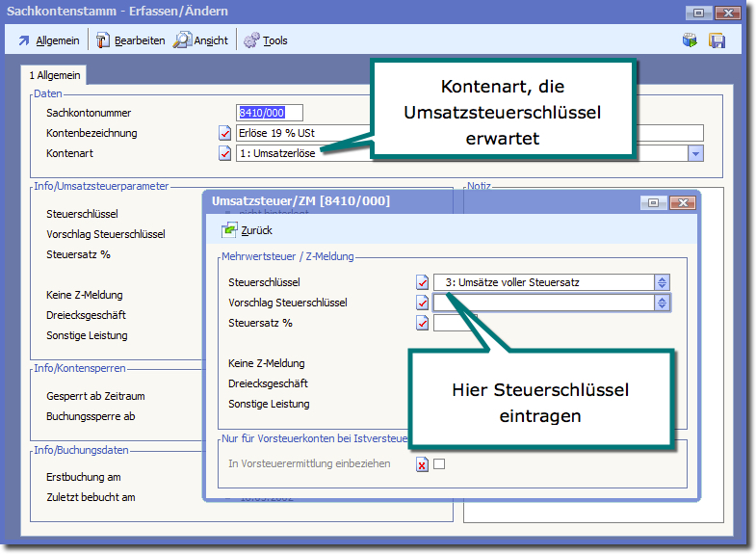Switch to the '1 Allgemein' tab
This screenshot has height=554, width=756.
55,75
